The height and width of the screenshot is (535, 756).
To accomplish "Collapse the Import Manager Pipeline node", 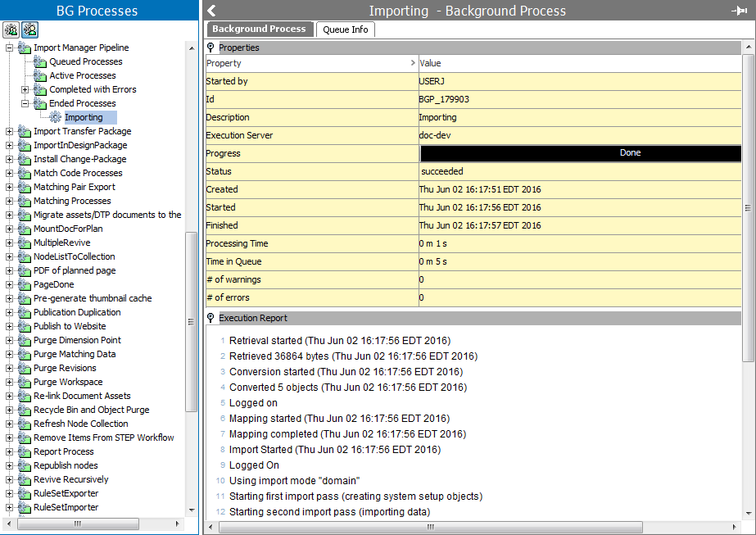I will (x=10, y=48).
